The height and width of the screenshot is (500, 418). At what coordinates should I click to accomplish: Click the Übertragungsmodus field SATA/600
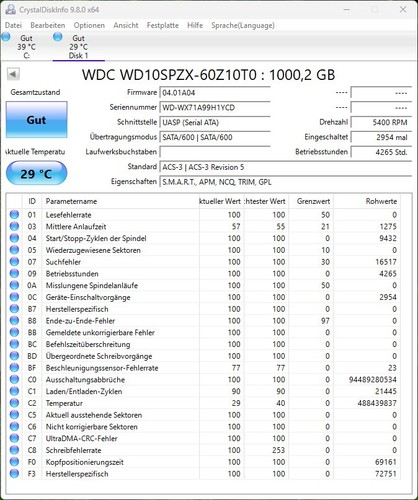pyautogui.click(x=215, y=137)
